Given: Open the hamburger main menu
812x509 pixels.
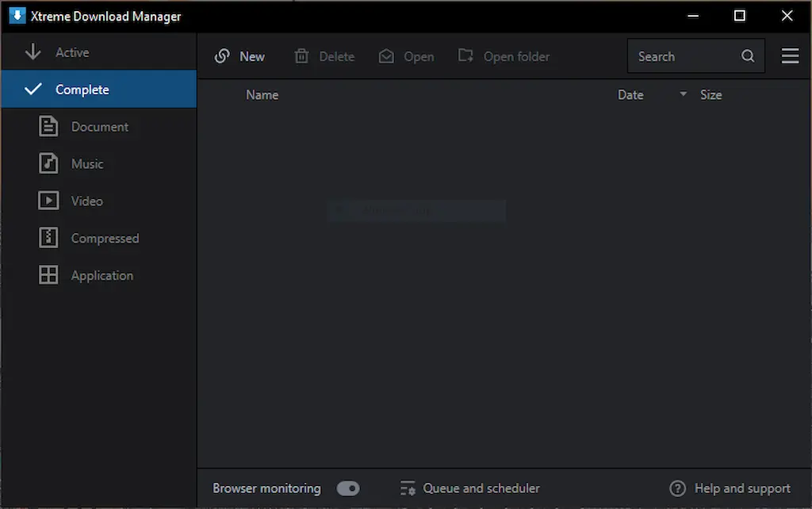Looking at the screenshot, I should click(x=790, y=56).
